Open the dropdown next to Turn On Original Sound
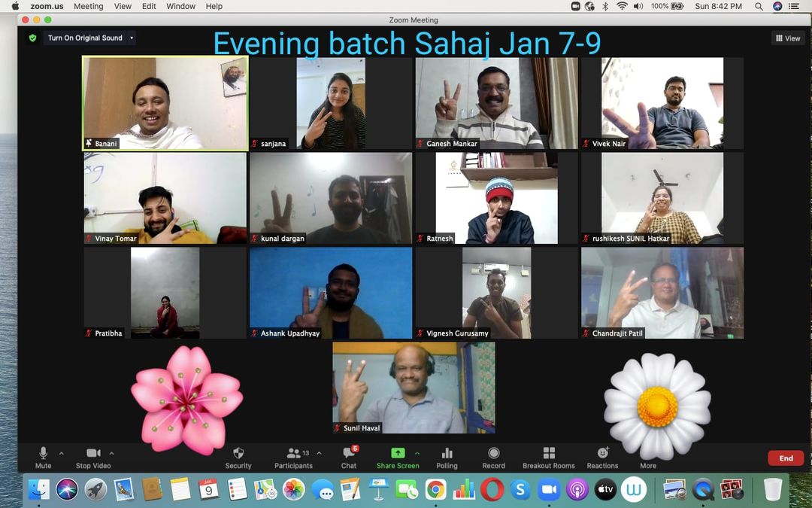 click(132, 38)
